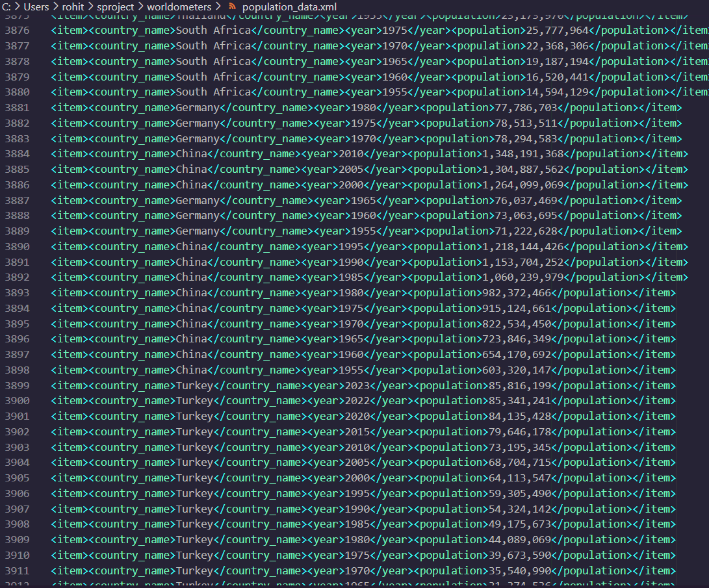This screenshot has width=709, height=588.
Task: Expand the worldometers folder breadcrumb
Action: 179,6
